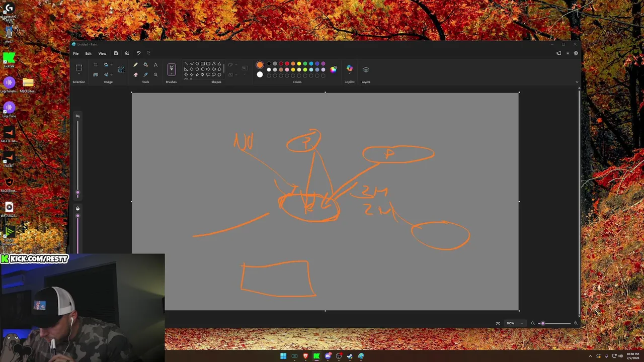Click the Save icon in Paint
The height and width of the screenshot is (362, 644).
click(116, 53)
